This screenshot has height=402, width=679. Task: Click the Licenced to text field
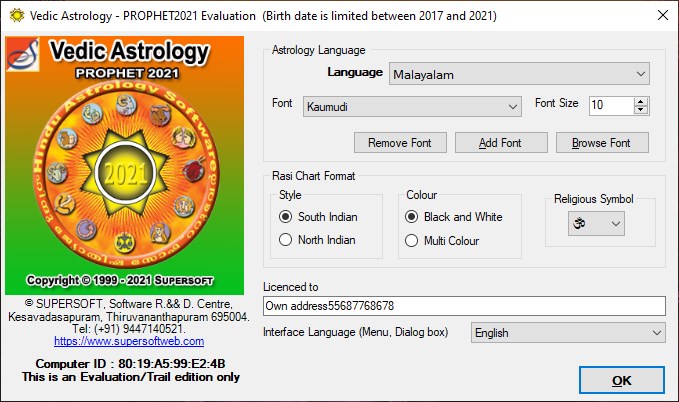[464, 306]
